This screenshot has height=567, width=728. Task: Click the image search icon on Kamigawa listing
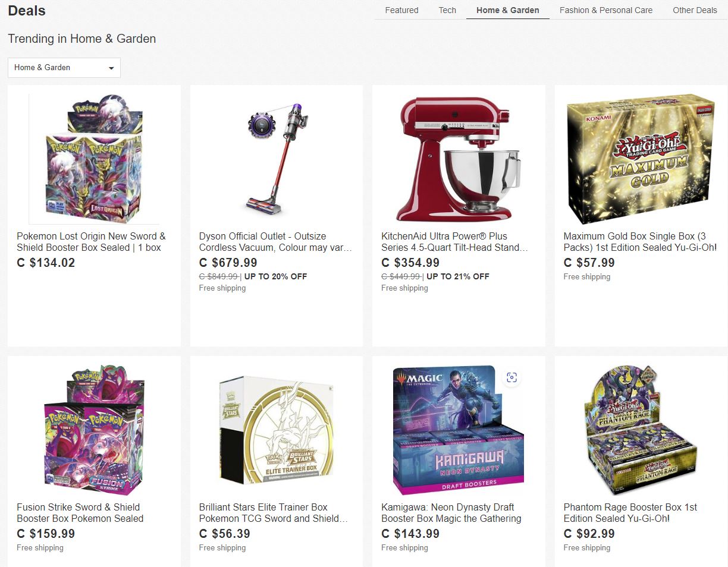click(512, 377)
